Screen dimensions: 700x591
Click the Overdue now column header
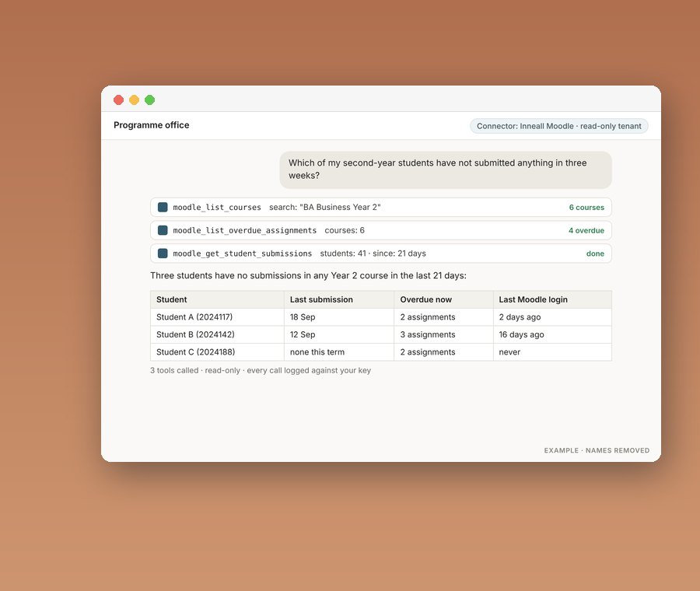click(444, 299)
